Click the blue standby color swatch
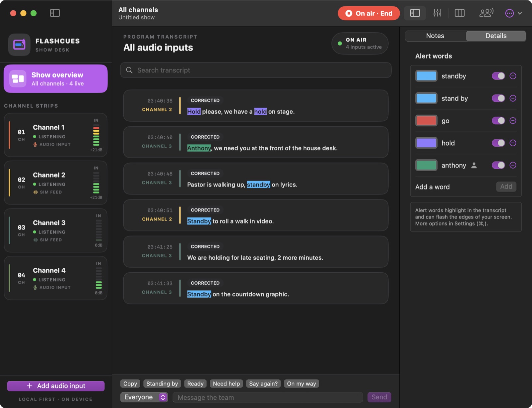This screenshot has width=532, height=408. point(426,76)
